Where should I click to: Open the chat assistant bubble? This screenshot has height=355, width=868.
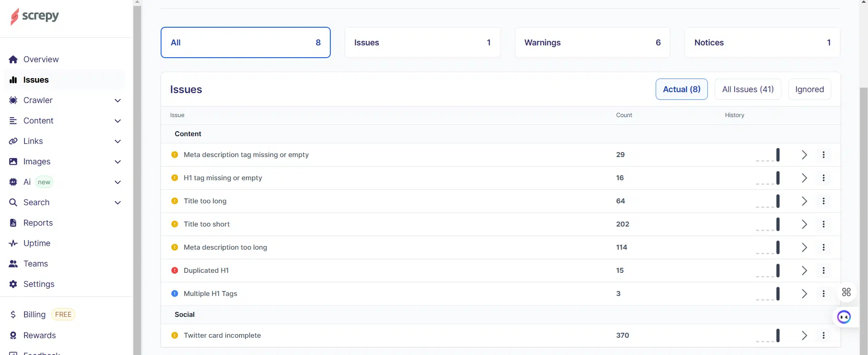click(x=844, y=317)
